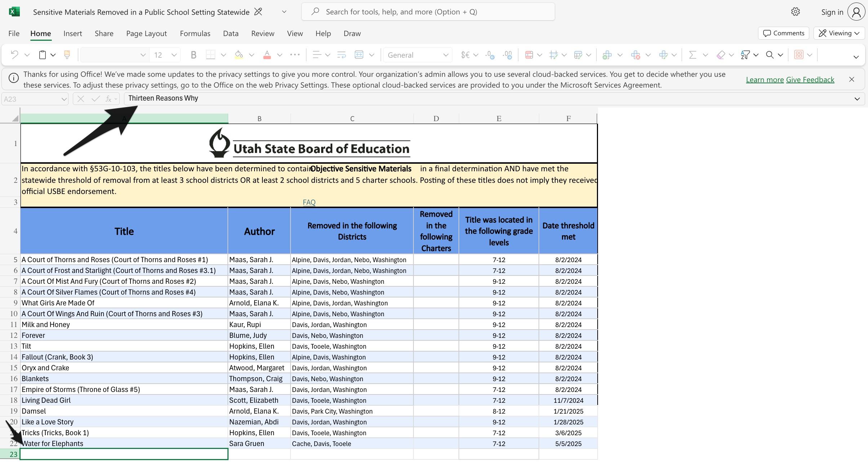Click the AutoSum sigma icon
Image resolution: width=868 pixels, height=463 pixels.
[692, 55]
